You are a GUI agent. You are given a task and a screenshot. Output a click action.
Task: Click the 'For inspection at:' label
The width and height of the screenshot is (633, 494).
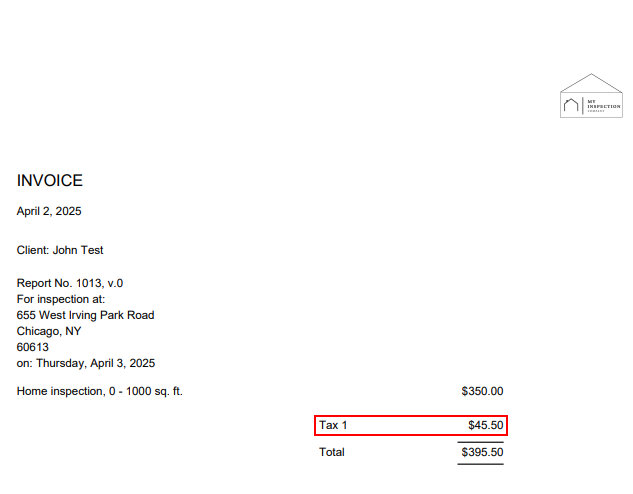click(x=61, y=299)
